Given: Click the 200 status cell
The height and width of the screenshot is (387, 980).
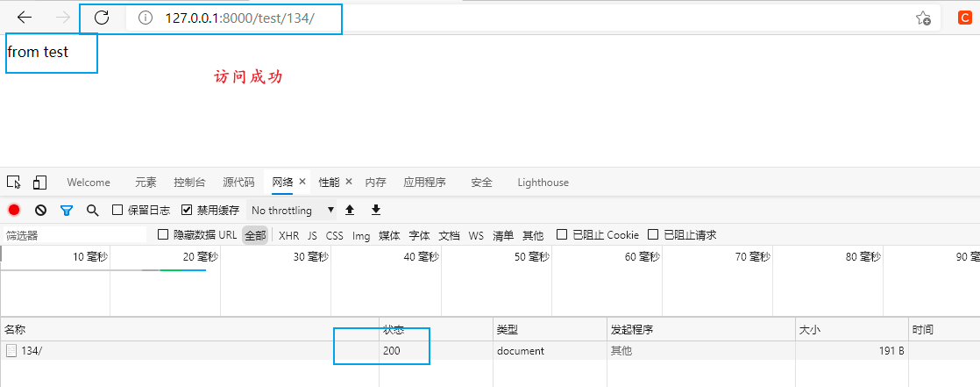Looking at the screenshot, I should [x=392, y=351].
